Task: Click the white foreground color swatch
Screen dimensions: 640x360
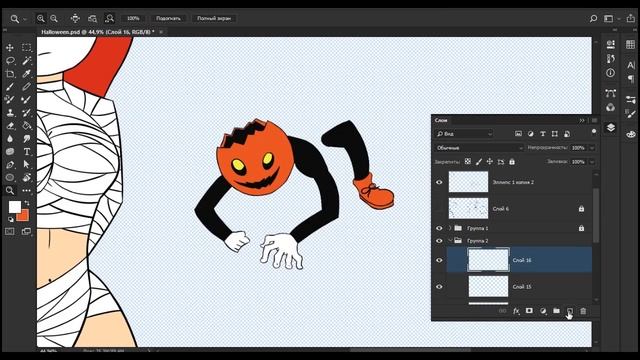Action: [x=15, y=207]
